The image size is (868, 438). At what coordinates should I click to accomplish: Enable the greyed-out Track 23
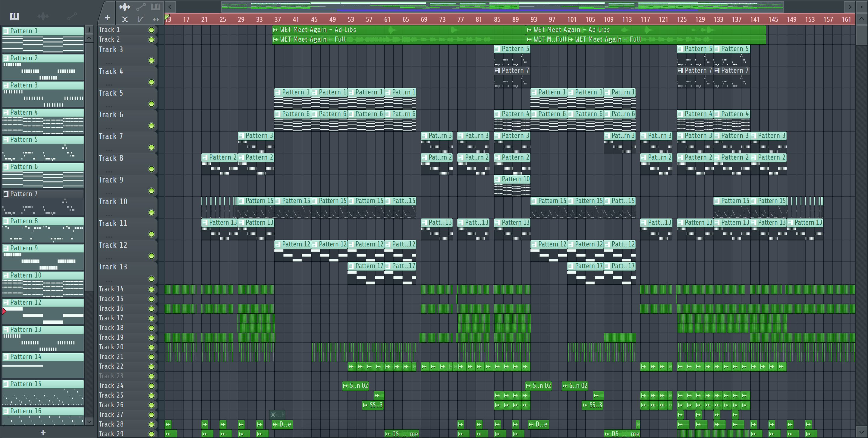pyautogui.click(x=152, y=376)
